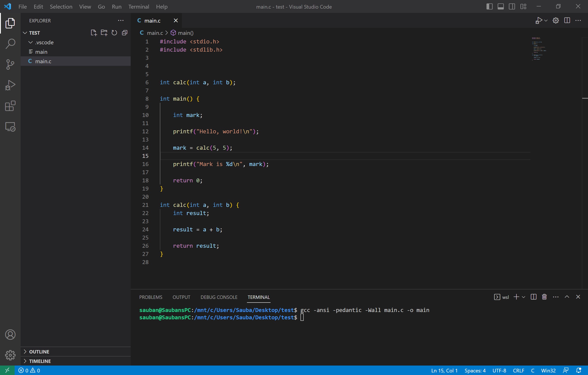Close the main.c editor tab

(176, 20)
